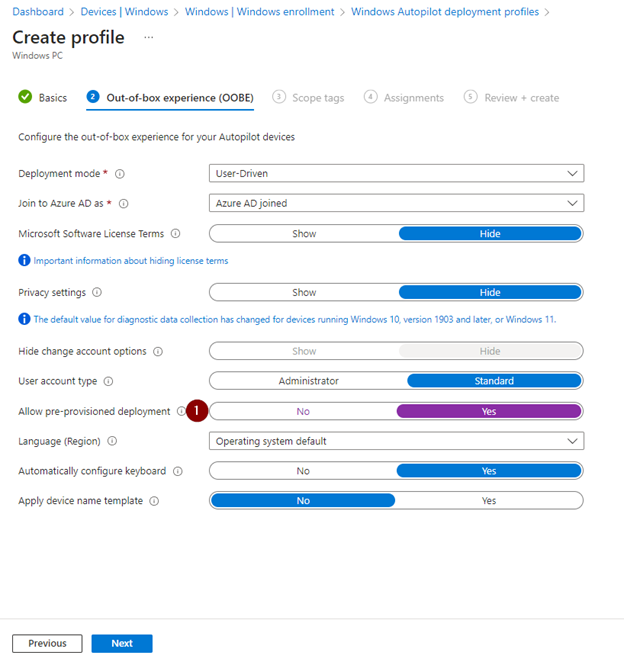The height and width of the screenshot is (665, 624).
Task: Click info icon beside Join to Azure AD as
Action: 124,204
